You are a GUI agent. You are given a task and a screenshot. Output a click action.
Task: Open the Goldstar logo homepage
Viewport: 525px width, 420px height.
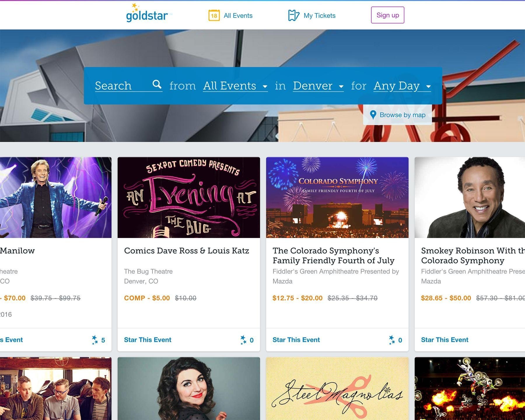[149, 13]
